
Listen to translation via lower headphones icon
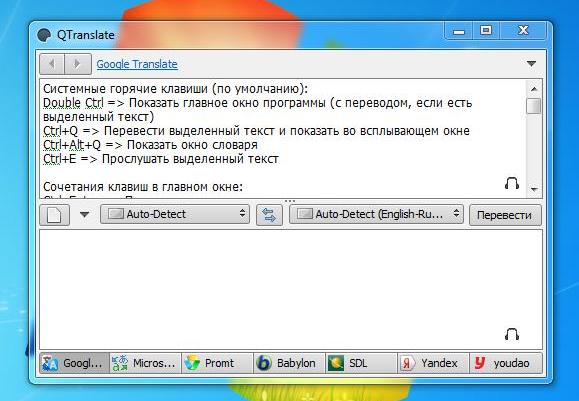pos(512,334)
